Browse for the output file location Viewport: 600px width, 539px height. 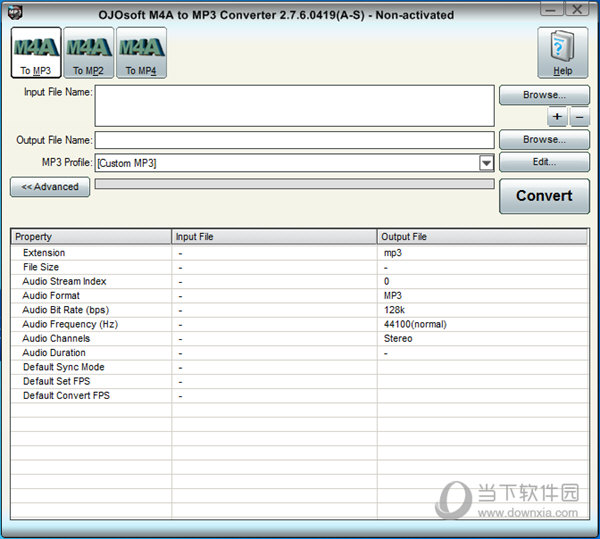(x=544, y=140)
